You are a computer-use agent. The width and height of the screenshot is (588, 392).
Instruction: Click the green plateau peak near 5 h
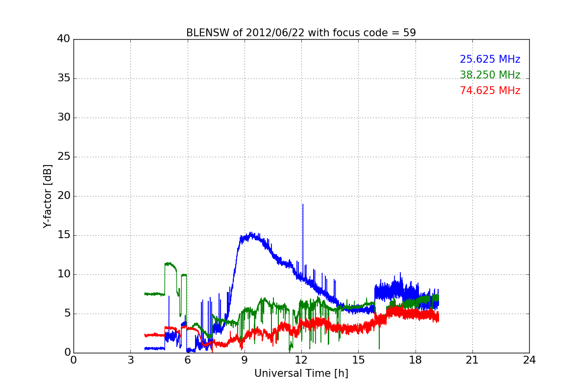tap(169, 264)
